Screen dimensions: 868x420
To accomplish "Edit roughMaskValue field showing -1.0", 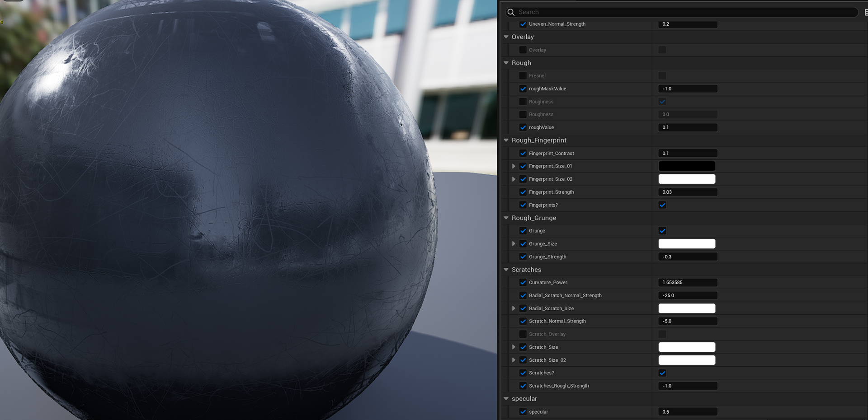I will [x=688, y=89].
